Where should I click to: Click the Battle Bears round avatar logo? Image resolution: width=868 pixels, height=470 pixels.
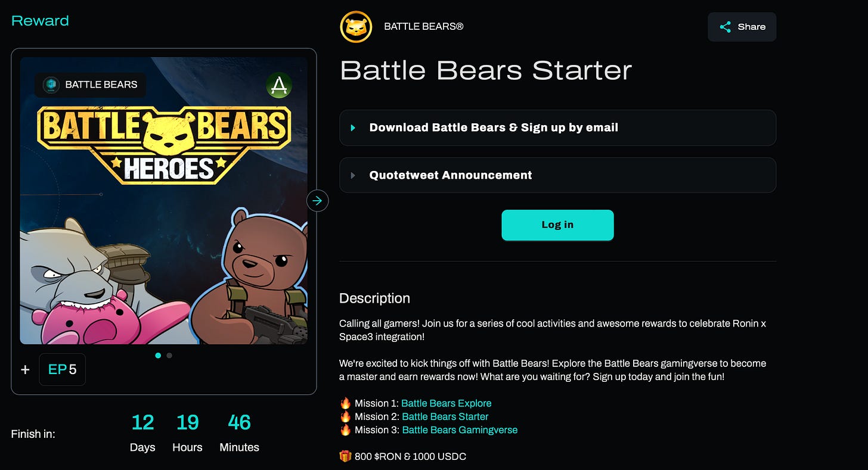[x=356, y=27]
